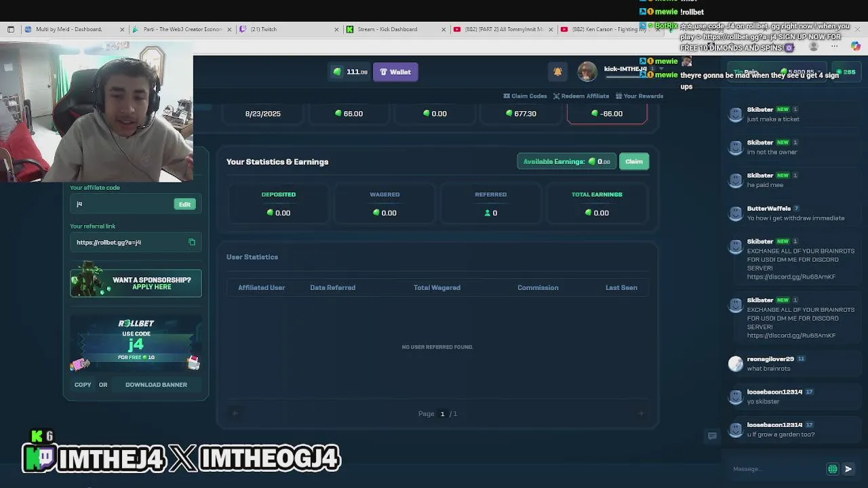The width and height of the screenshot is (868, 488).
Task: Open Redeem Affiliate link
Action: [580, 96]
